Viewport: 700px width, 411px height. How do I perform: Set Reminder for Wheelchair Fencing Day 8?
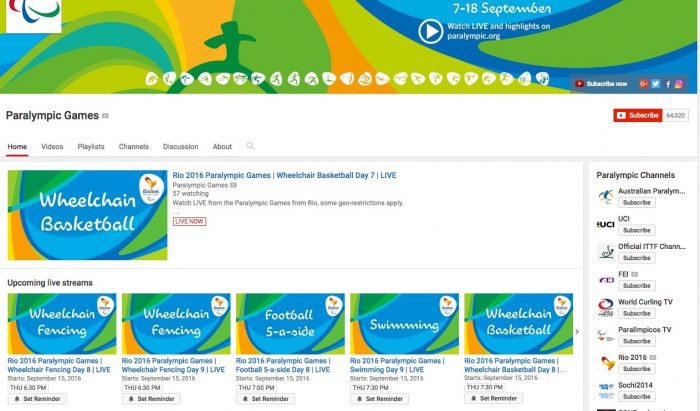[37, 399]
